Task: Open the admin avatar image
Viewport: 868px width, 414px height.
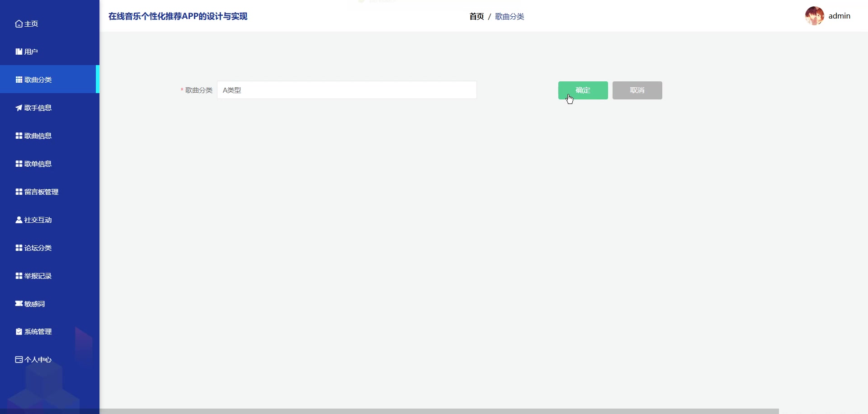Action: (815, 15)
